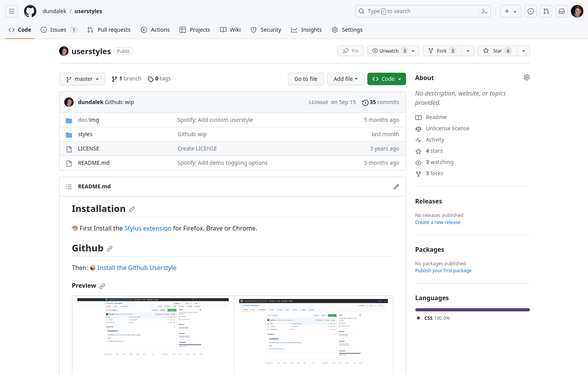Open dundalek owner link in breadcrumb
The image size is (588, 374).
pos(55,11)
